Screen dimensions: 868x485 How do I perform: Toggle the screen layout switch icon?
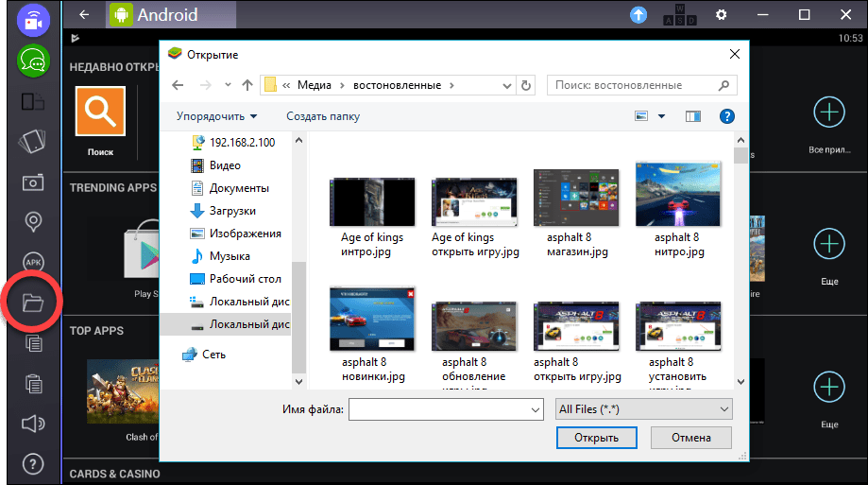[33, 102]
